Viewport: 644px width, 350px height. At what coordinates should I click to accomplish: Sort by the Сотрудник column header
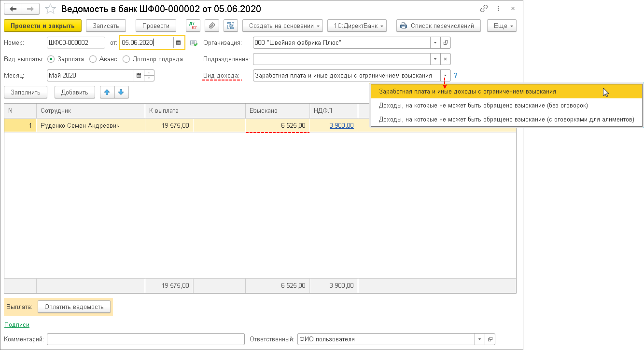click(91, 111)
